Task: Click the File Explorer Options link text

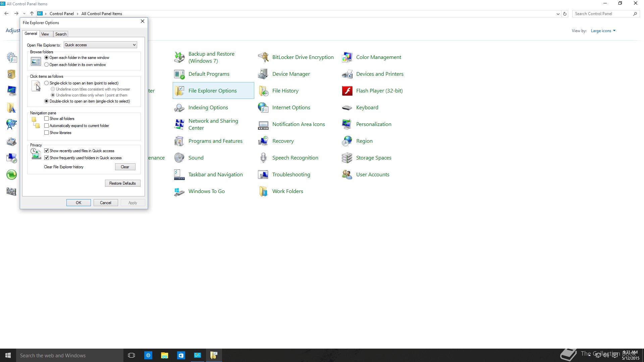Action: pyautogui.click(x=213, y=91)
